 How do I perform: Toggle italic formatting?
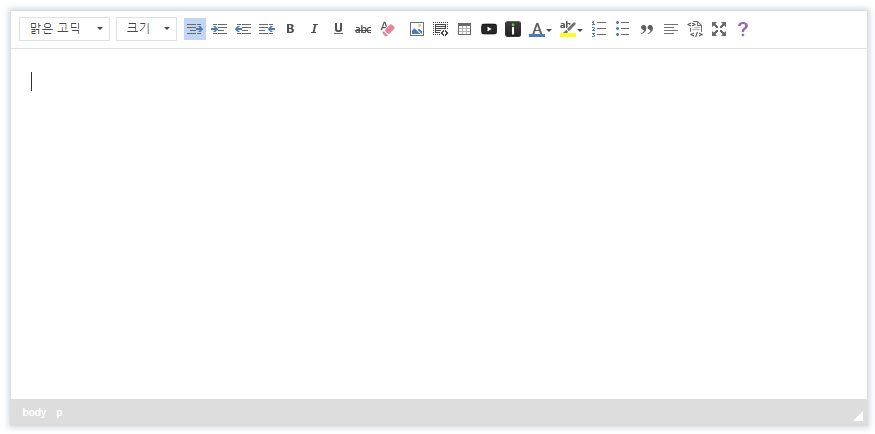click(x=314, y=29)
